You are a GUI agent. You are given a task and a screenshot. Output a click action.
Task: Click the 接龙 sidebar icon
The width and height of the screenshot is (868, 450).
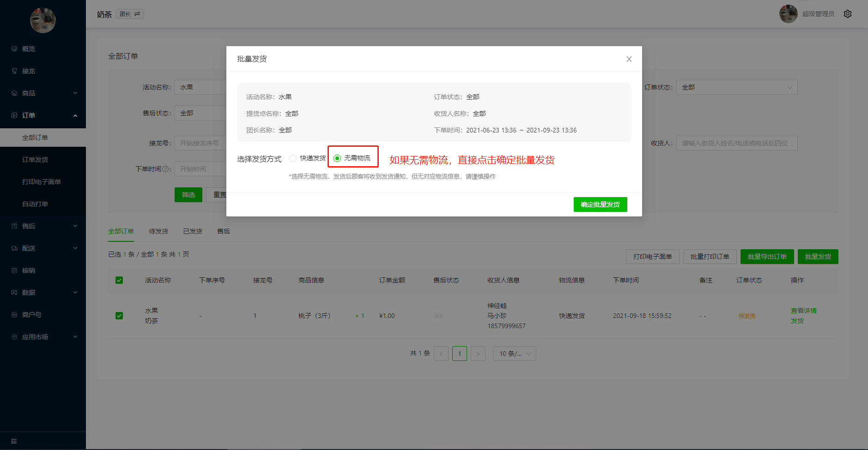pyautogui.click(x=14, y=71)
